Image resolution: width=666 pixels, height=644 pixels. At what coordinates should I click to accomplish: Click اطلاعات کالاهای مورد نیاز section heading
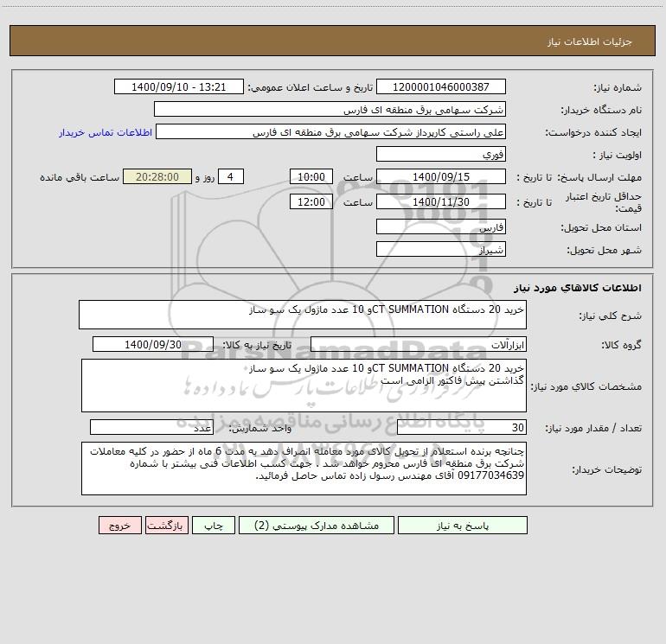[x=578, y=288]
